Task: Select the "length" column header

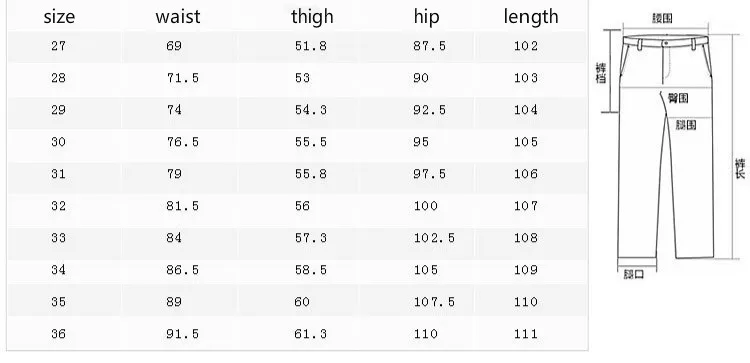Action: click(530, 17)
